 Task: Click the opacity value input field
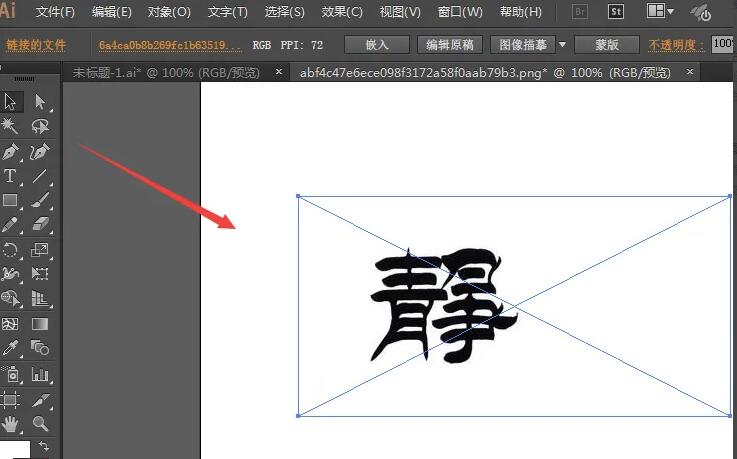(x=724, y=45)
